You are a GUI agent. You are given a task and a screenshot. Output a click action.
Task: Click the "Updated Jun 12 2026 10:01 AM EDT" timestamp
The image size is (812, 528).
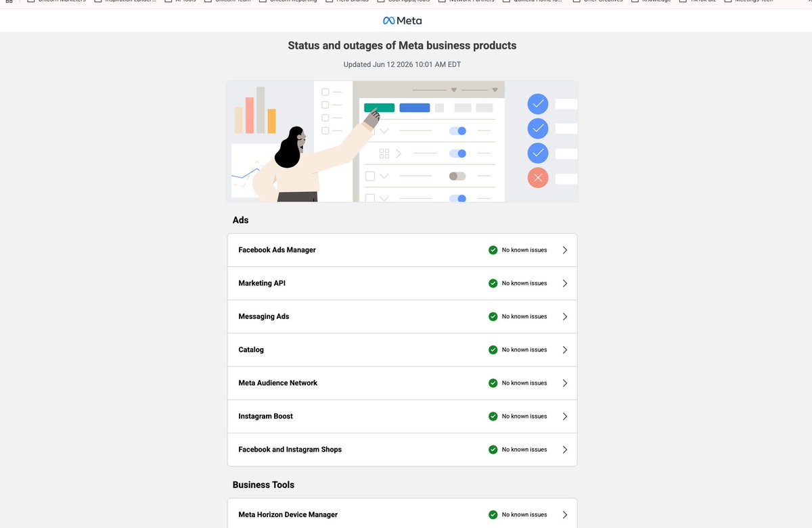(402, 65)
